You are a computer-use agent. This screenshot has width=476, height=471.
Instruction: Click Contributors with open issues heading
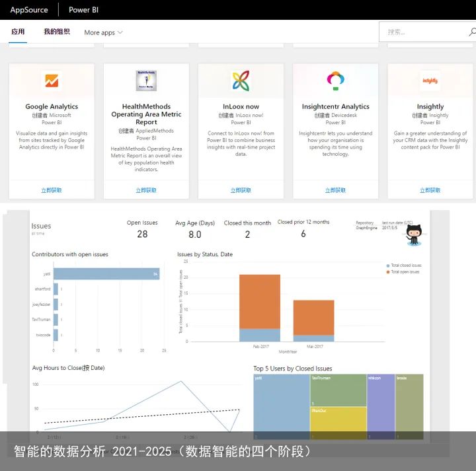(x=70, y=254)
